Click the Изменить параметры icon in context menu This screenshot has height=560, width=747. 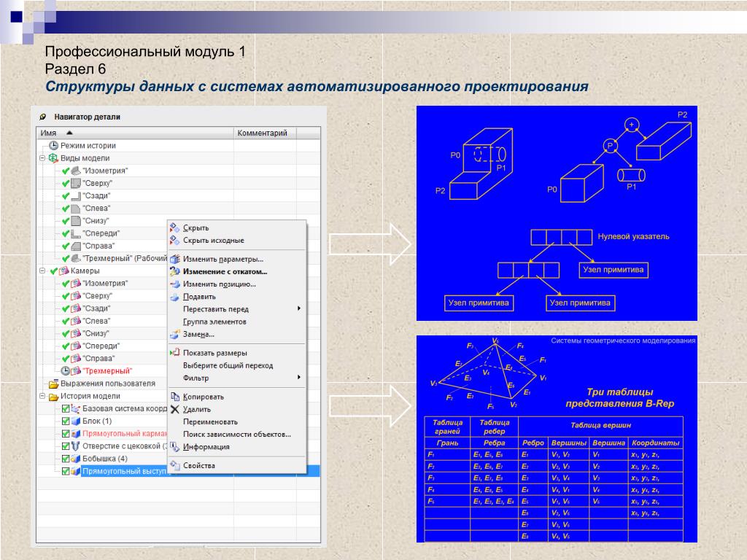point(175,259)
